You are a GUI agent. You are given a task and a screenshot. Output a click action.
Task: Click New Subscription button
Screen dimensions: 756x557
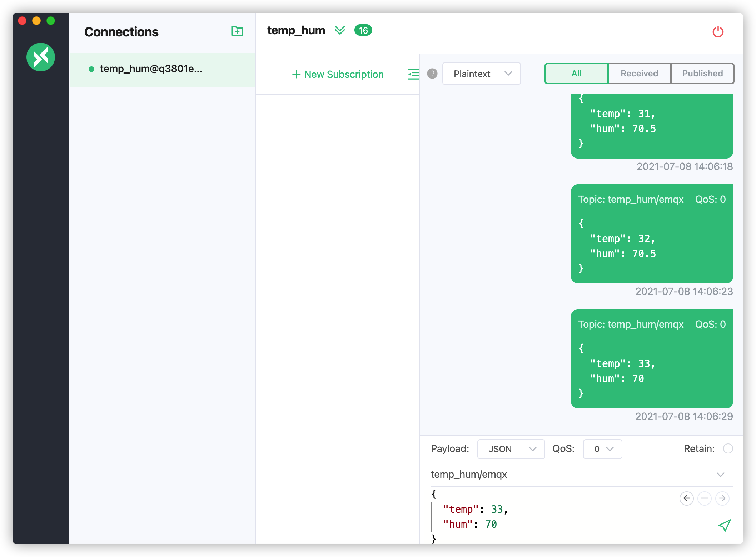338,74
